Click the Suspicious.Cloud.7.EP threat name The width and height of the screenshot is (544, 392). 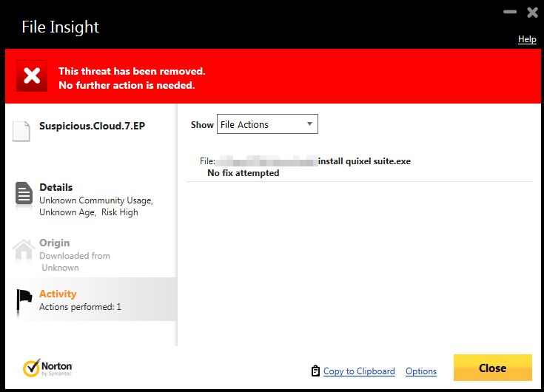tap(92, 126)
